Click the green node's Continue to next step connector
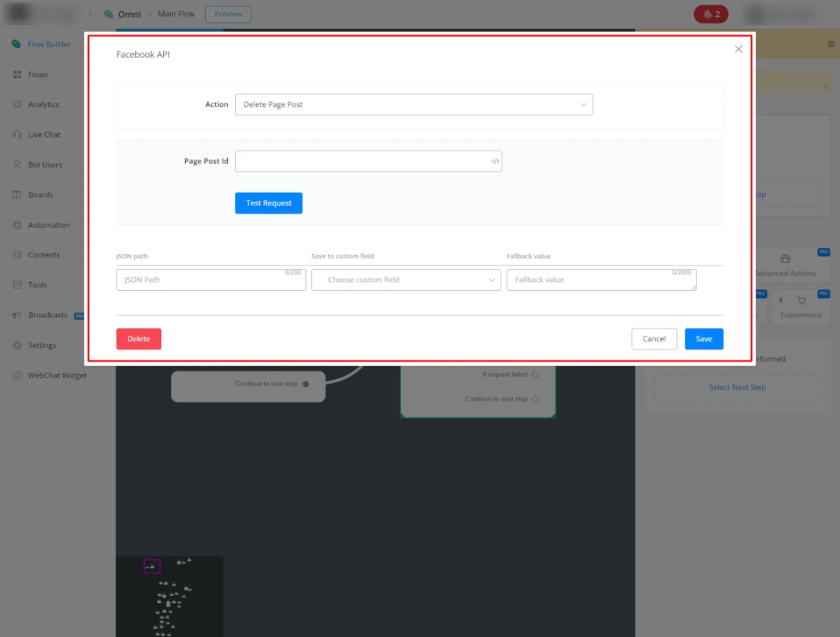840x637 pixels. coord(535,399)
